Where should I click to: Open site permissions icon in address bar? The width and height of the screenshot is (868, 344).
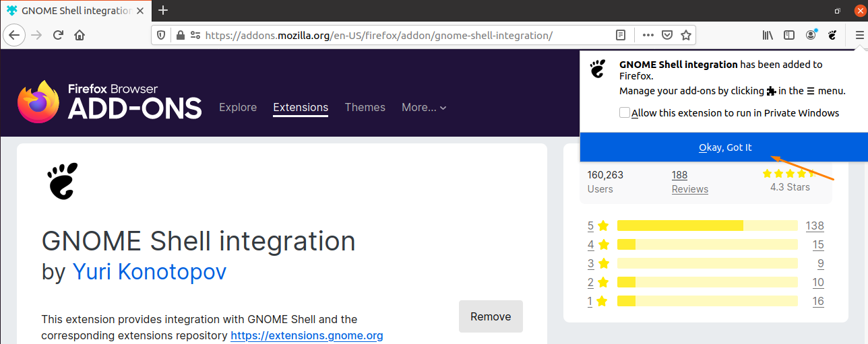195,35
